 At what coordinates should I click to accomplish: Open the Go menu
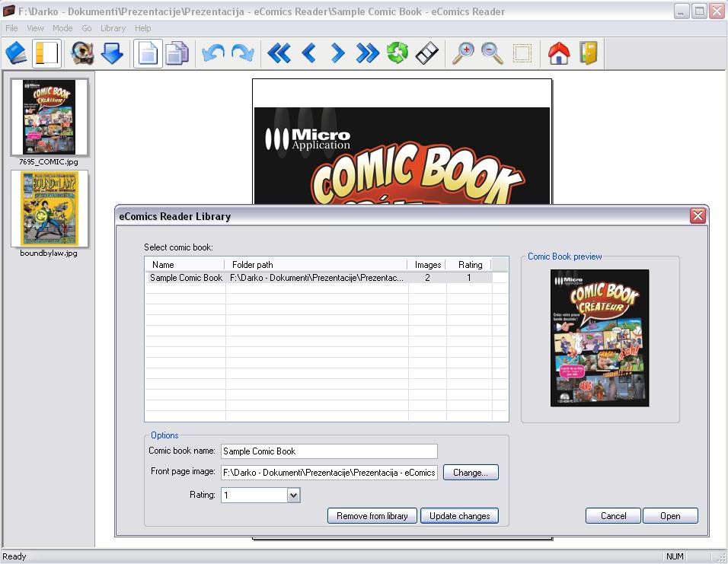click(x=86, y=28)
